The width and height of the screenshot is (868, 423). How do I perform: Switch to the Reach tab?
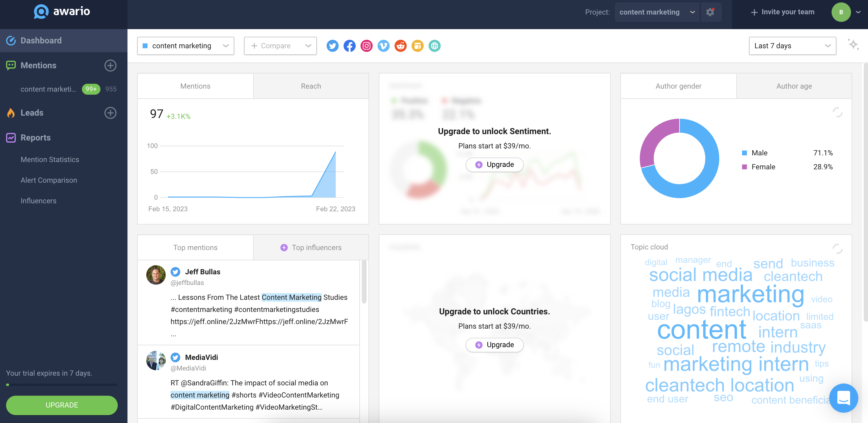coord(310,86)
